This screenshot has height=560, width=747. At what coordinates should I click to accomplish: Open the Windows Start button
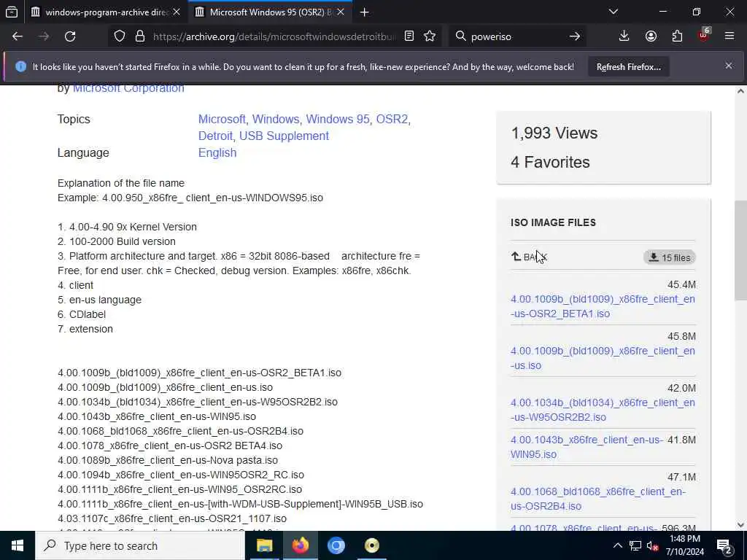click(18, 545)
